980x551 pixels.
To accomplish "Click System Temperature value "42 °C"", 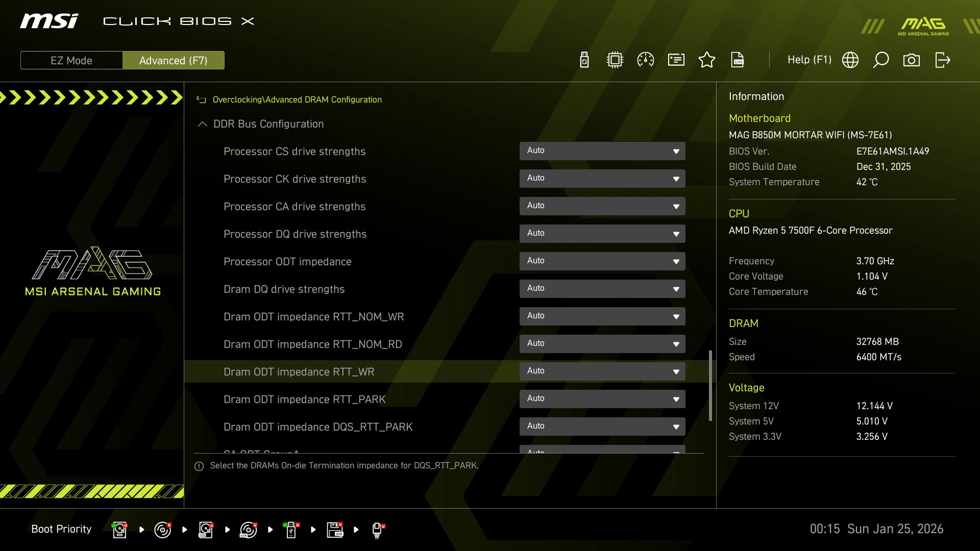I will [x=867, y=182].
